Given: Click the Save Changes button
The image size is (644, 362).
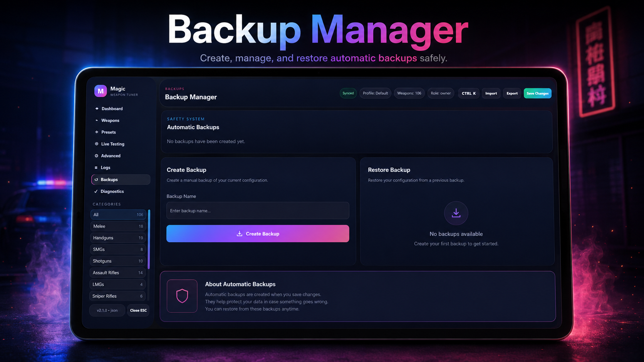Looking at the screenshot, I should [537, 93].
